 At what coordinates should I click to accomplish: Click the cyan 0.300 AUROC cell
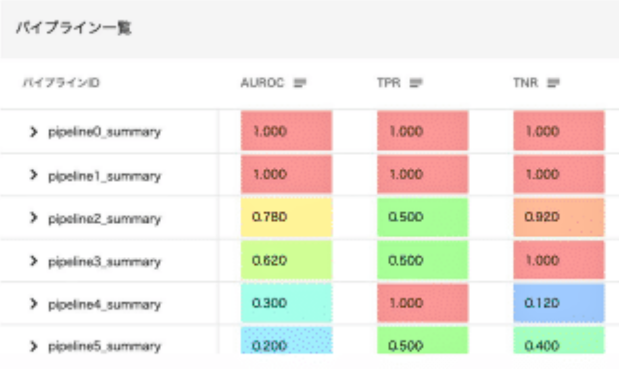(x=286, y=303)
